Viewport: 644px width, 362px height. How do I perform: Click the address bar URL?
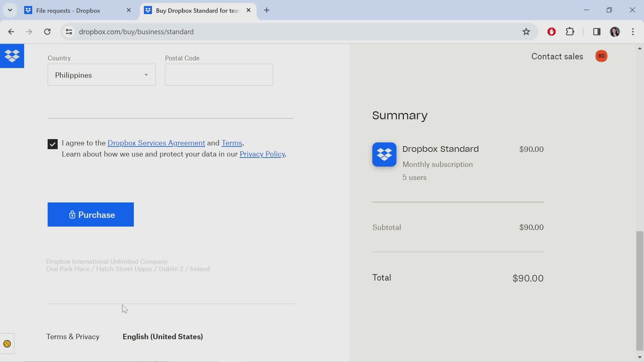[x=136, y=32]
